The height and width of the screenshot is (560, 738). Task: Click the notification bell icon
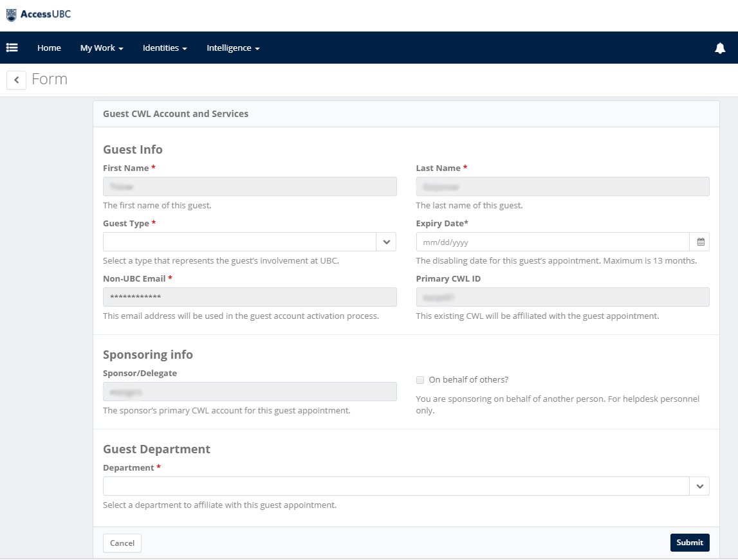pyautogui.click(x=720, y=48)
